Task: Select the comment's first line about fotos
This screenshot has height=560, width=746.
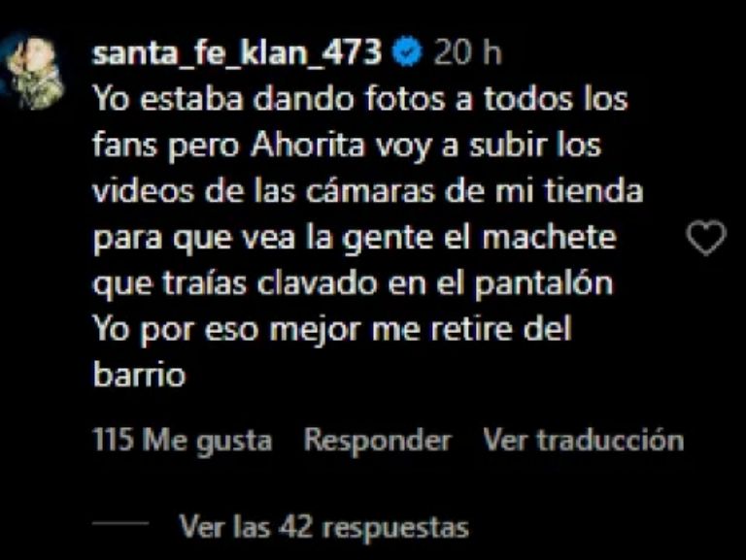Action: pos(360,99)
